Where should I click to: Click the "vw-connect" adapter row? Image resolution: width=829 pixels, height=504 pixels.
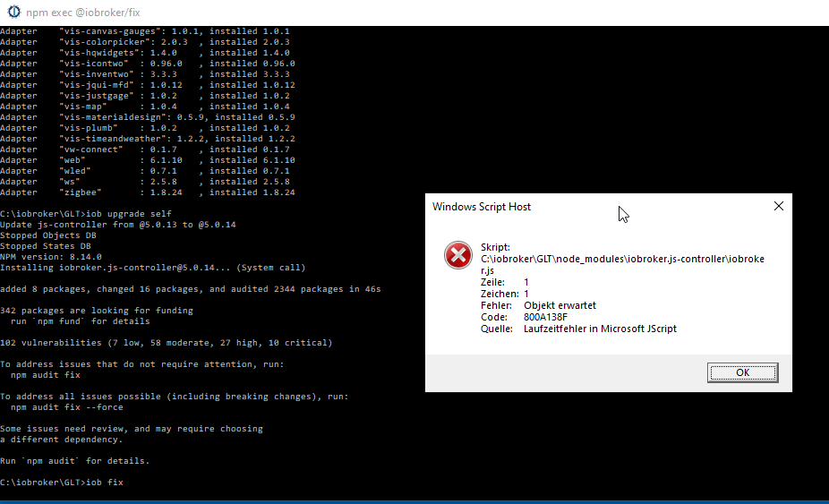coord(145,149)
